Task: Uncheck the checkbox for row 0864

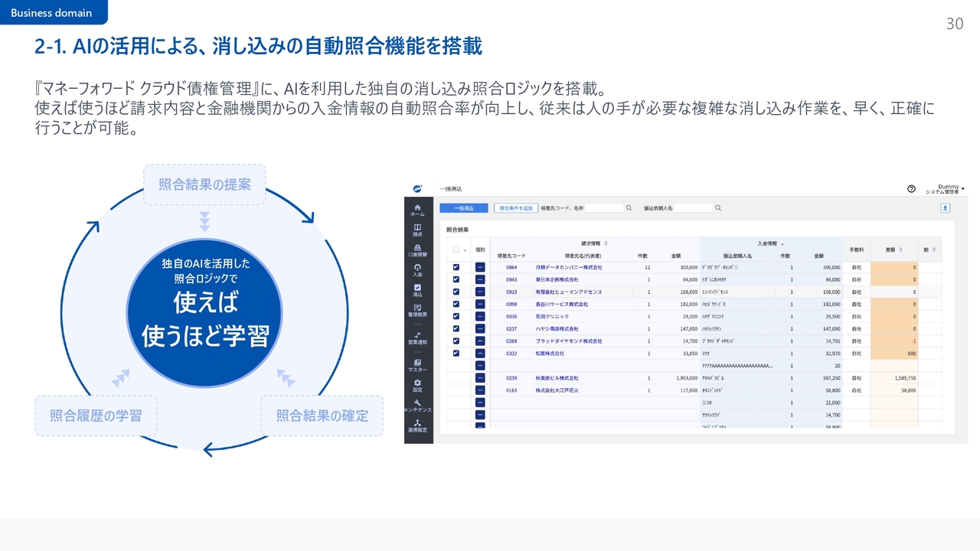Action: pyautogui.click(x=456, y=268)
